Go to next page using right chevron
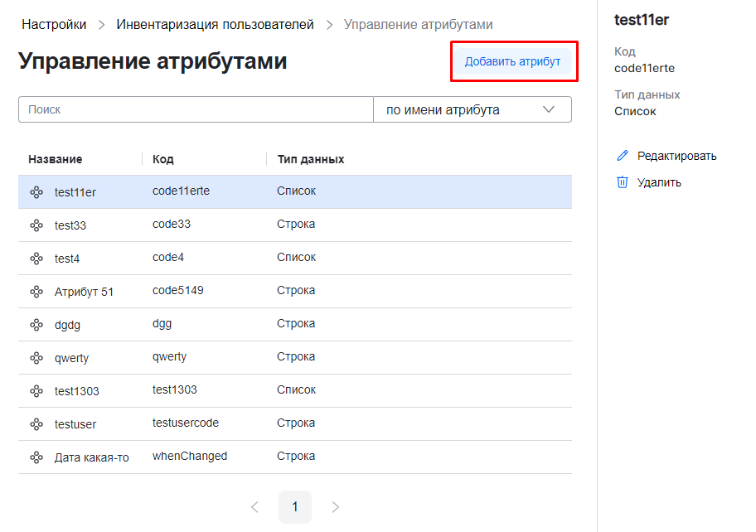 pyautogui.click(x=336, y=506)
